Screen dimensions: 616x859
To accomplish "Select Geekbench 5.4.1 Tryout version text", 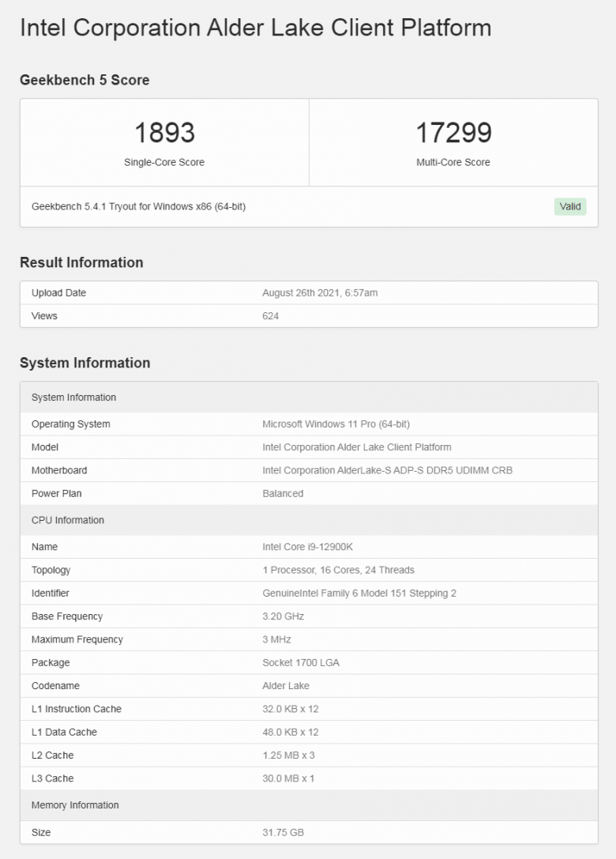I will click(138, 206).
